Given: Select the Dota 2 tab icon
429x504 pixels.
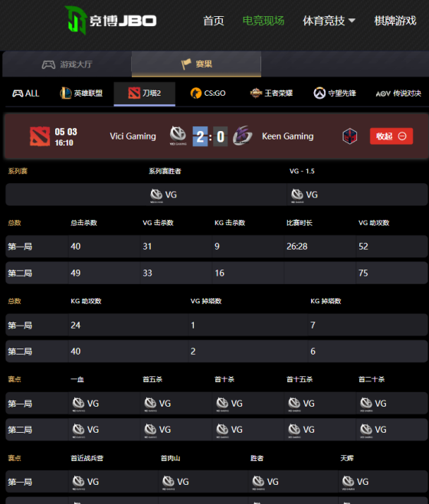Looking at the screenshot, I should tap(134, 93).
